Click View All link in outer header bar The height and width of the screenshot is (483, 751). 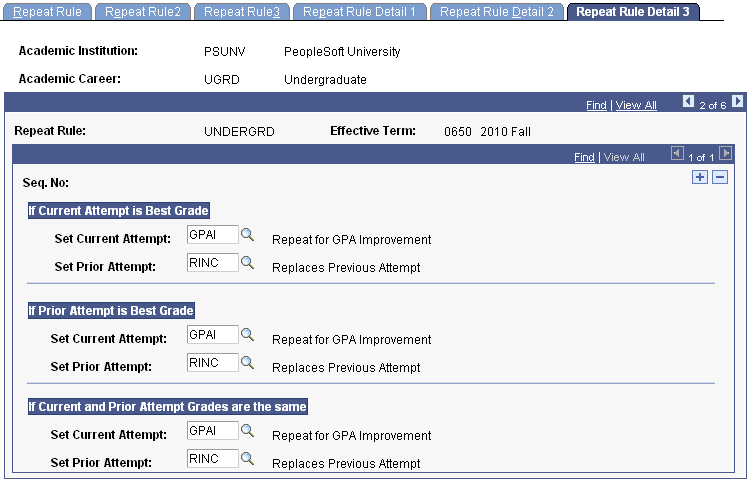coord(636,105)
